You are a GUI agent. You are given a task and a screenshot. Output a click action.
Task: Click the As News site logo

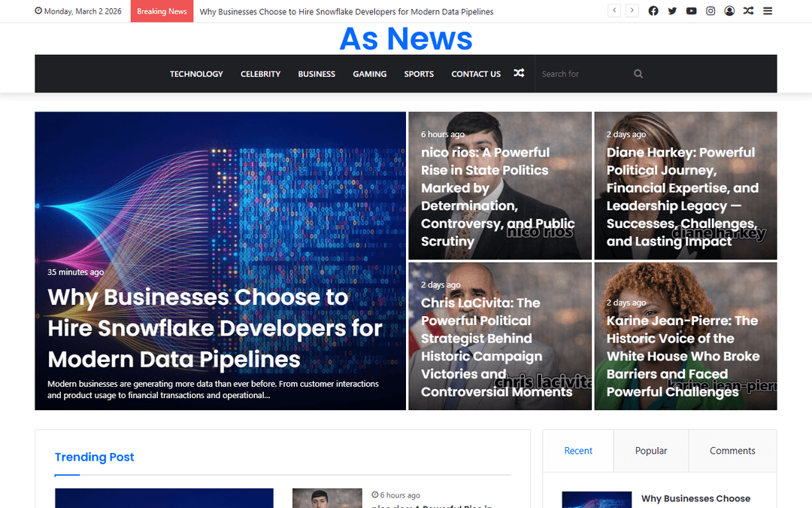(406, 38)
